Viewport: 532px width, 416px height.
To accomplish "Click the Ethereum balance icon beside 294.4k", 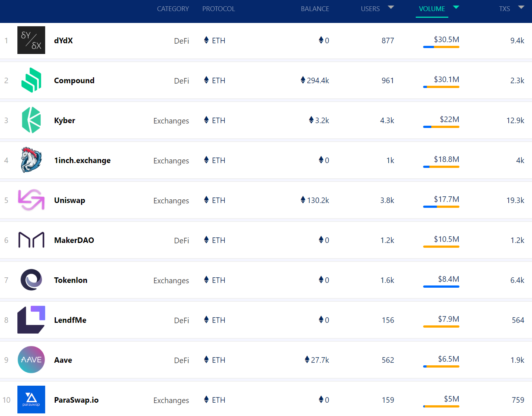I will [303, 80].
